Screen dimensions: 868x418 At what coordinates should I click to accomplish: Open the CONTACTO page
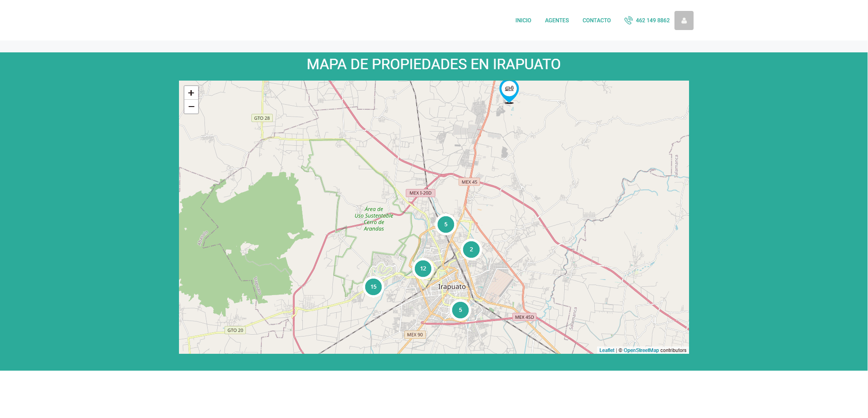[x=596, y=20]
